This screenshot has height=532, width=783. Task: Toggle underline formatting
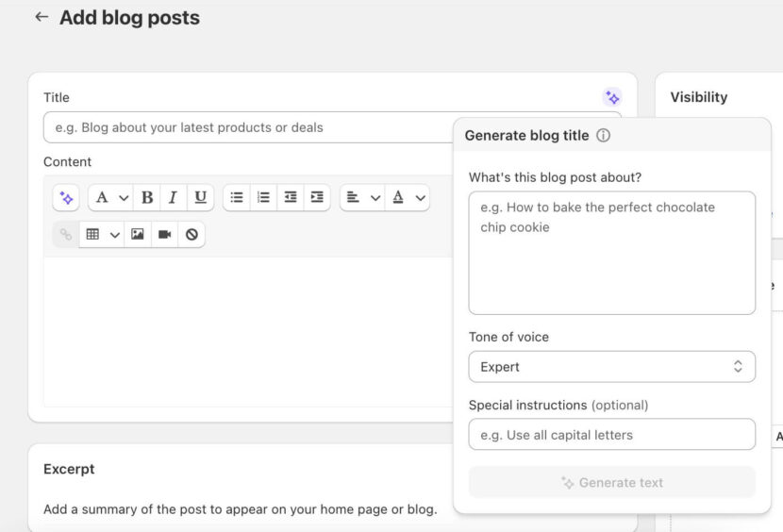click(x=200, y=198)
